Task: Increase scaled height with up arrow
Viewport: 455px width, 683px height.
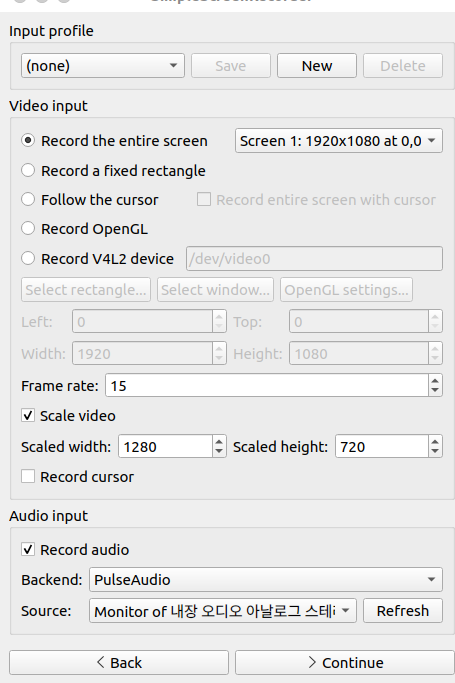Action: click(435, 441)
